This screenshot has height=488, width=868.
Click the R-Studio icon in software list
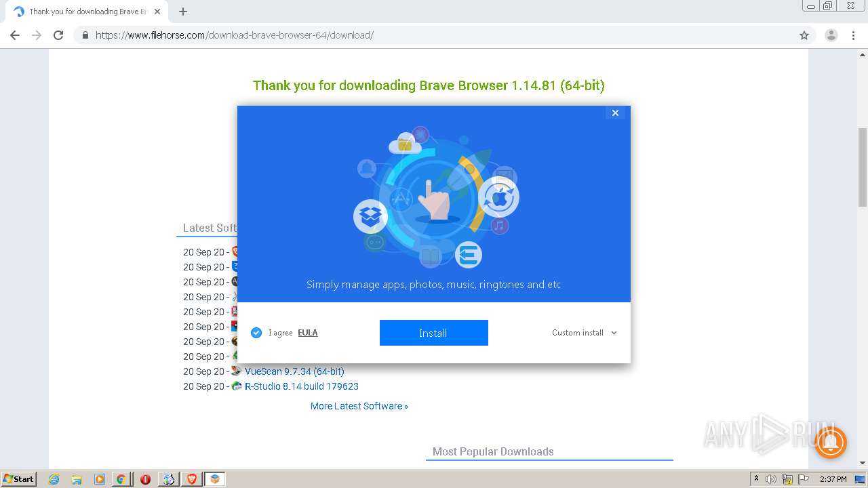[x=237, y=386]
